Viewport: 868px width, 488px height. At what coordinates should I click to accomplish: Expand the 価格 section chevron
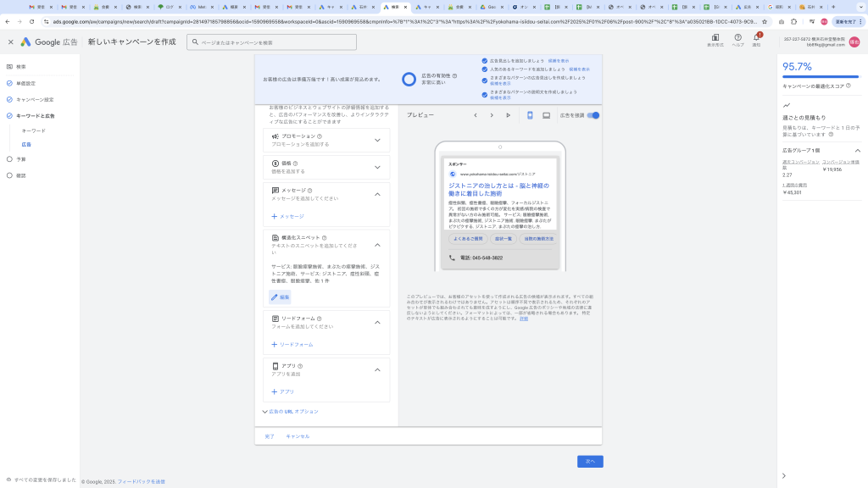pos(377,167)
